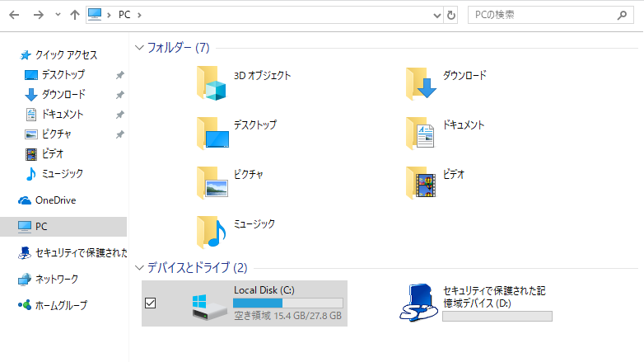The image size is (644, 362).
Task: Open the ドキュメント folder icon
Action: (x=421, y=133)
